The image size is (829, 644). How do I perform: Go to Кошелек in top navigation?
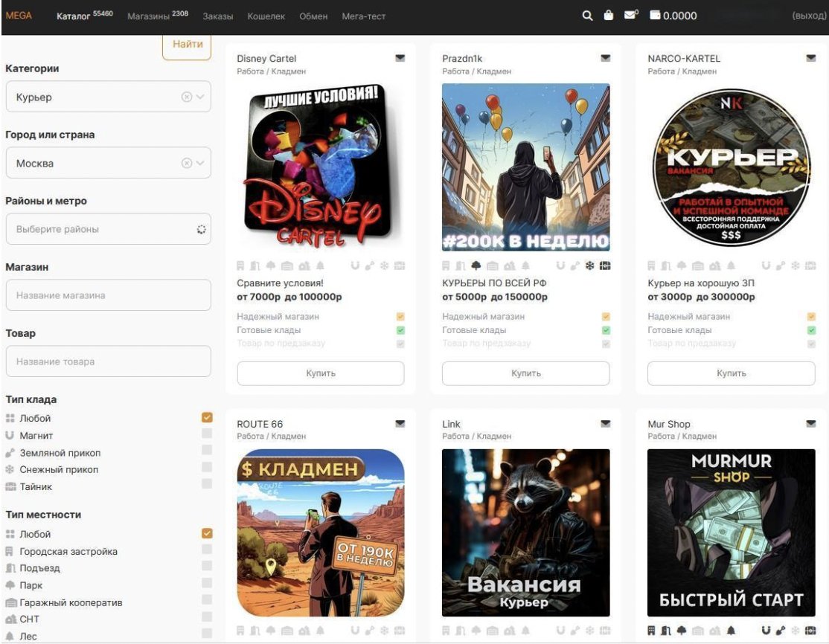tap(266, 16)
